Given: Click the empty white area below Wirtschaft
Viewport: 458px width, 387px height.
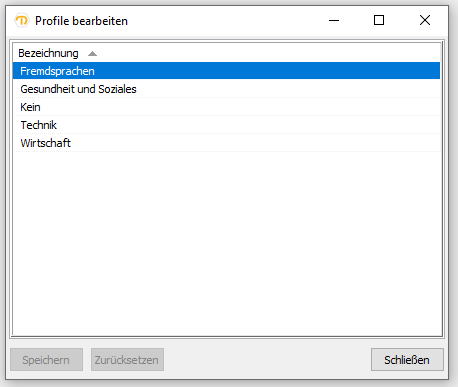Looking at the screenshot, I should [226, 243].
